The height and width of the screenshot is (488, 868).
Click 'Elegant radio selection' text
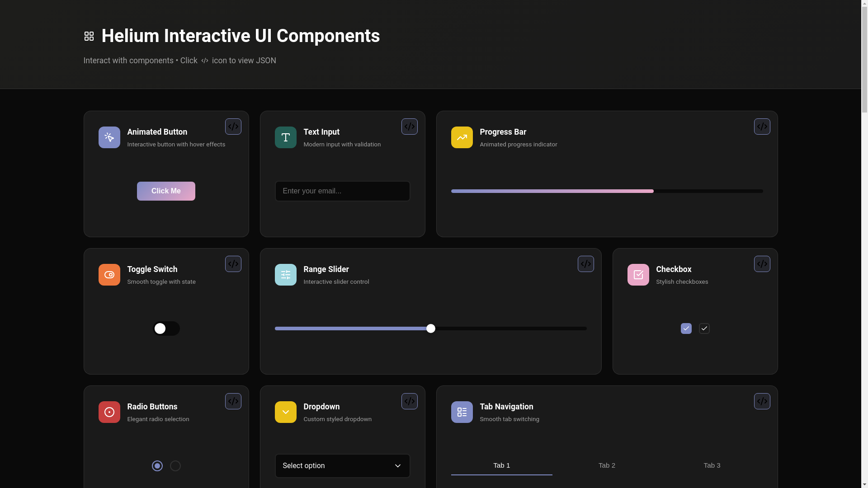(x=158, y=419)
